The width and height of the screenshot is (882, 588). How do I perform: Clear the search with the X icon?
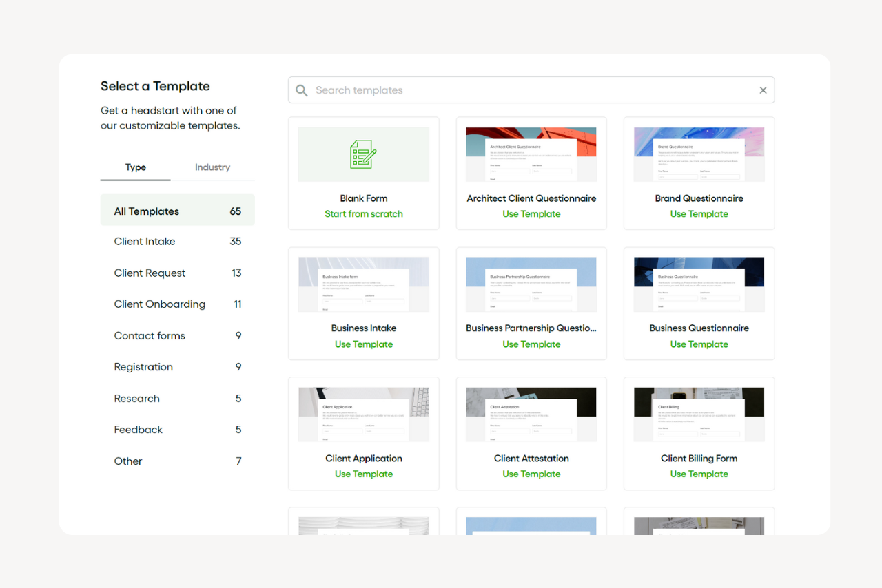pos(763,90)
